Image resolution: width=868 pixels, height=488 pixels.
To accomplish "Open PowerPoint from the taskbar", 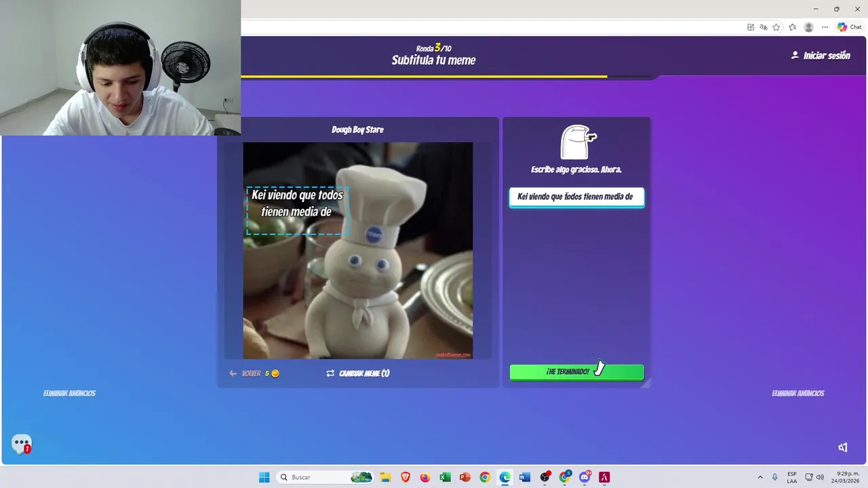I will 465,477.
